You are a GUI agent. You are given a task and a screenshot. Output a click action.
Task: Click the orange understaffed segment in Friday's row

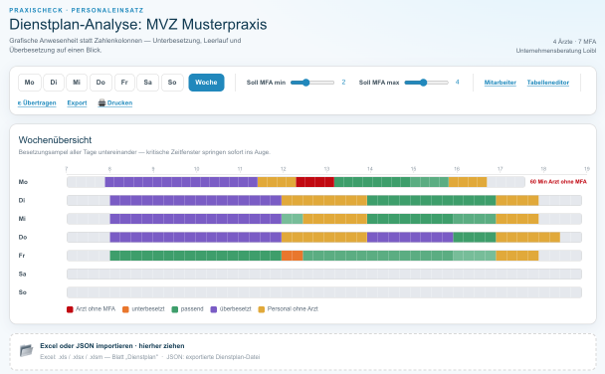292,256
